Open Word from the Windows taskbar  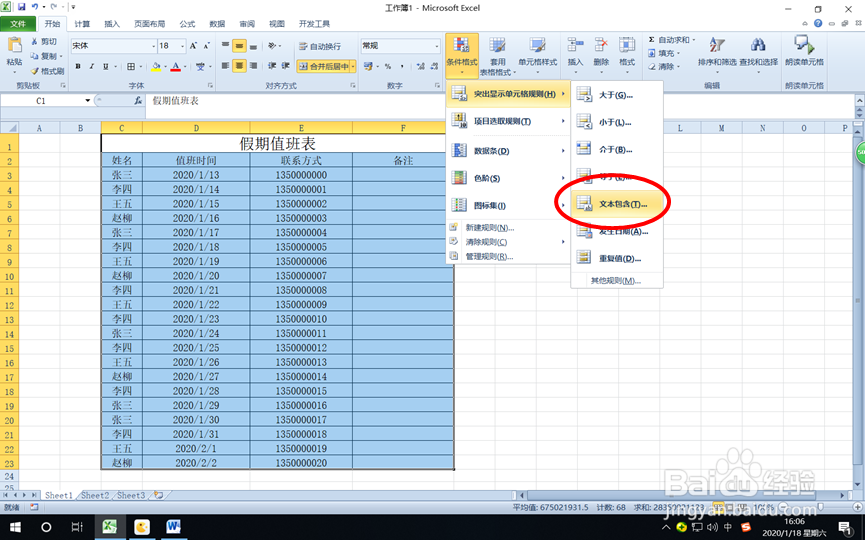[173, 527]
